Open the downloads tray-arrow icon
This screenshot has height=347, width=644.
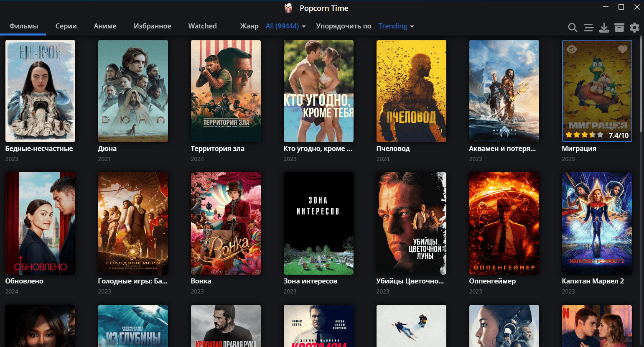click(604, 28)
